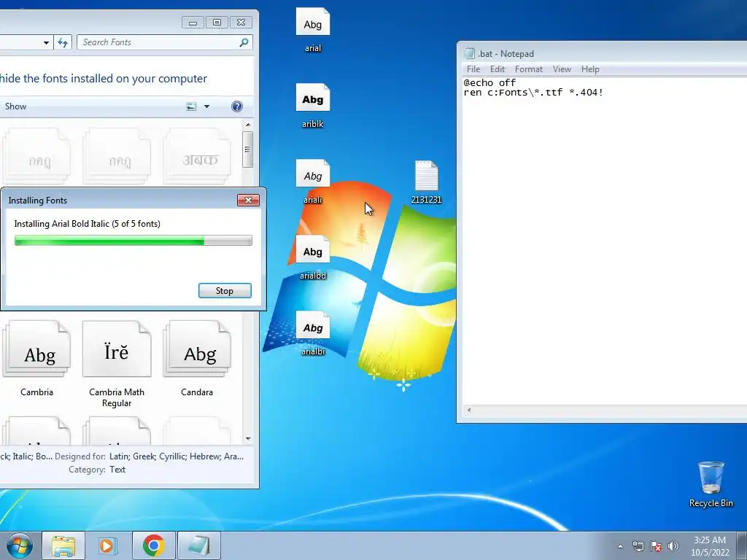Click the Fonts list scrollbar thumb
This screenshot has width=747, height=560.
(x=247, y=149)
